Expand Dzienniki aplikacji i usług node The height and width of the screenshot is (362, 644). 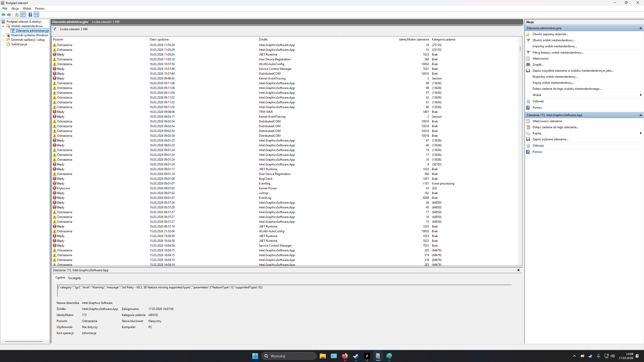coord(3,40)
